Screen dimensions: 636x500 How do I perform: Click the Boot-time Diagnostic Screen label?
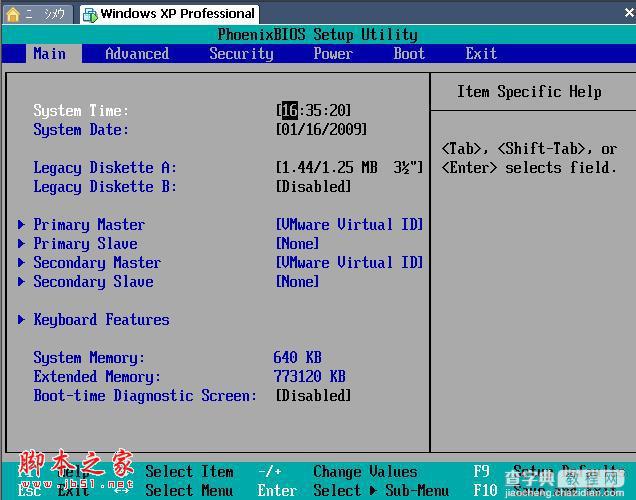pos(145,396)
